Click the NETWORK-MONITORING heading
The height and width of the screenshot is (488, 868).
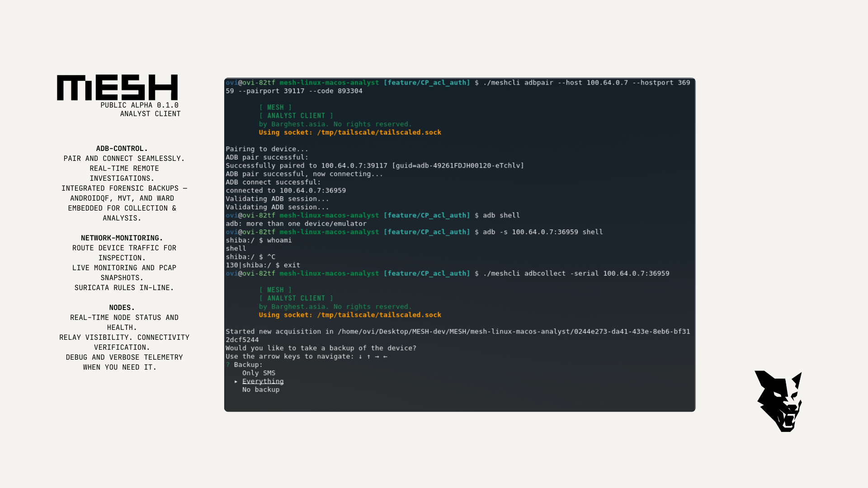coord(122,238)
